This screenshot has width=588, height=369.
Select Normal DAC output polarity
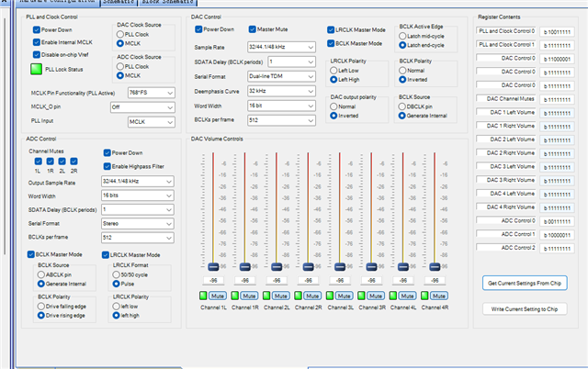pos(334,106)
